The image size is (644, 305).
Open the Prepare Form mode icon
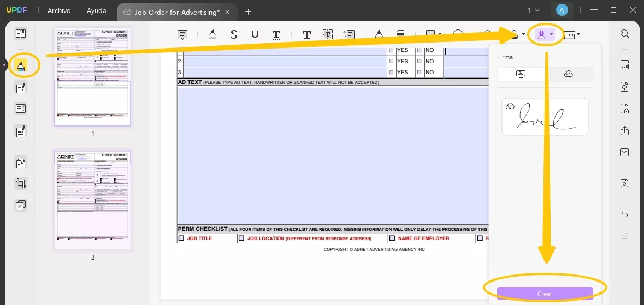21,109
